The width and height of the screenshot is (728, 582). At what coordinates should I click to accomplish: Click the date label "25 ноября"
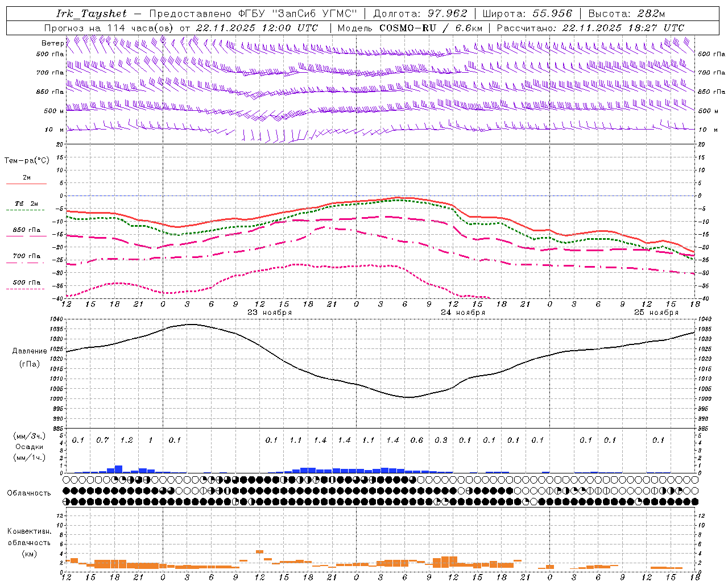pyautogui.click(x=656, y=313)
